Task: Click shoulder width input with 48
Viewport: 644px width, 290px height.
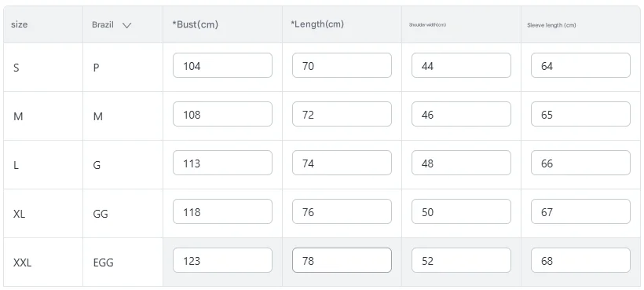Action: click(461, 163)
